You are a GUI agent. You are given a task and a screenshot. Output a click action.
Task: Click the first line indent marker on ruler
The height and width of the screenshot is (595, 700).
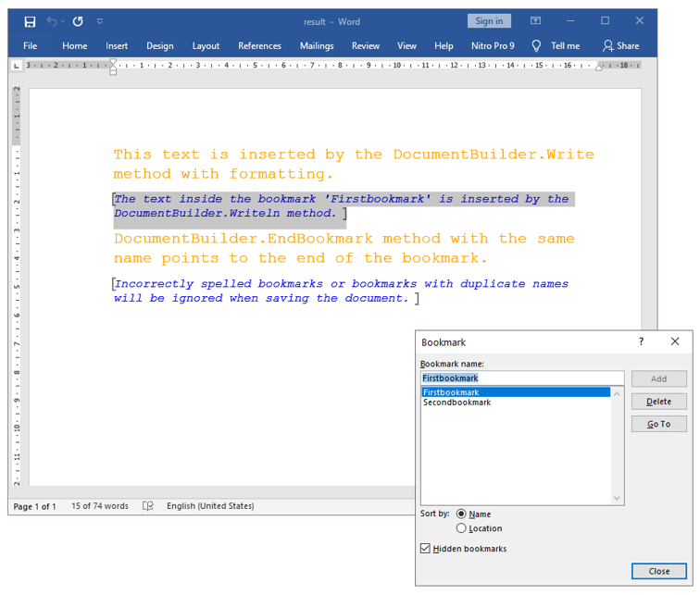113,62
